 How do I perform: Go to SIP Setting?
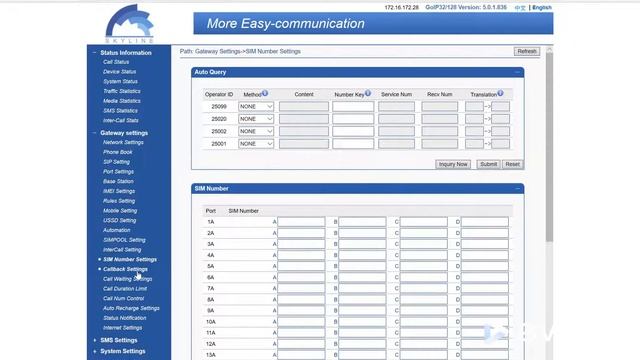pyautogui.click(x=116, y=162)
